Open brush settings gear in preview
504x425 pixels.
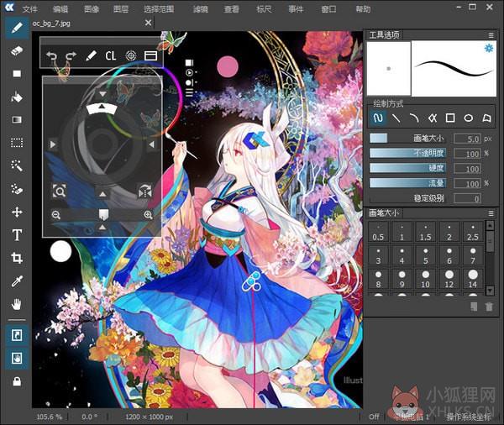coord(489,49)
